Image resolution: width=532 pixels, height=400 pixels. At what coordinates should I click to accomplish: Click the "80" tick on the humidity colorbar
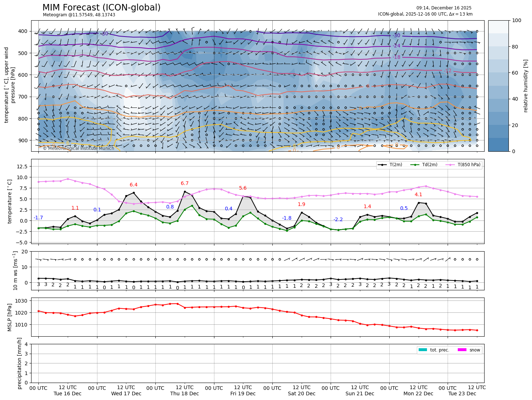point(515,47)
